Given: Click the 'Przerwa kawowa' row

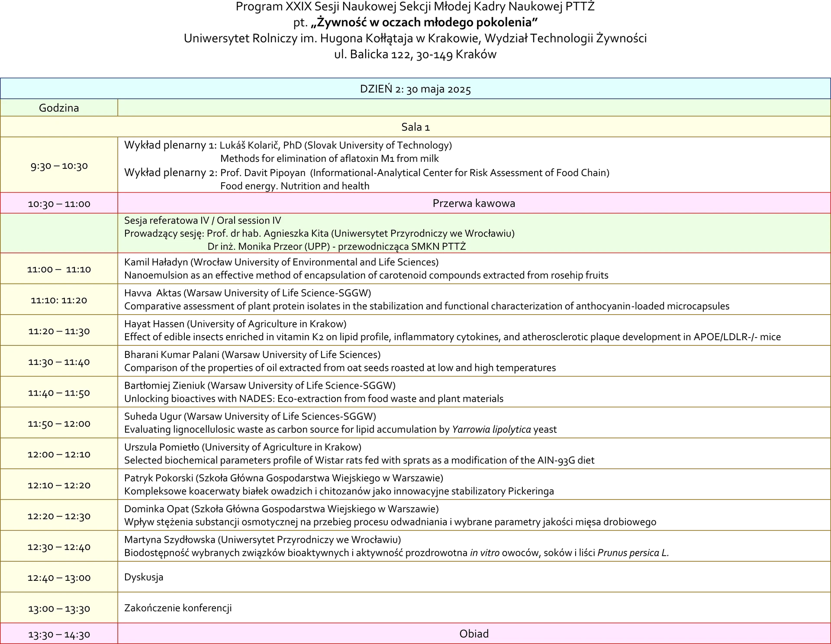Looking at the screenshot, I should coord(474,203).
